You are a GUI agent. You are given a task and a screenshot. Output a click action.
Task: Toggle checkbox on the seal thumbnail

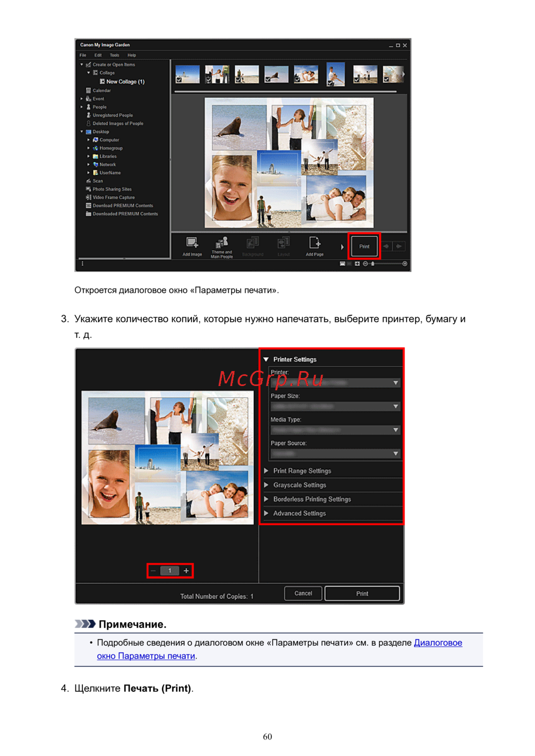click(267, 80)
